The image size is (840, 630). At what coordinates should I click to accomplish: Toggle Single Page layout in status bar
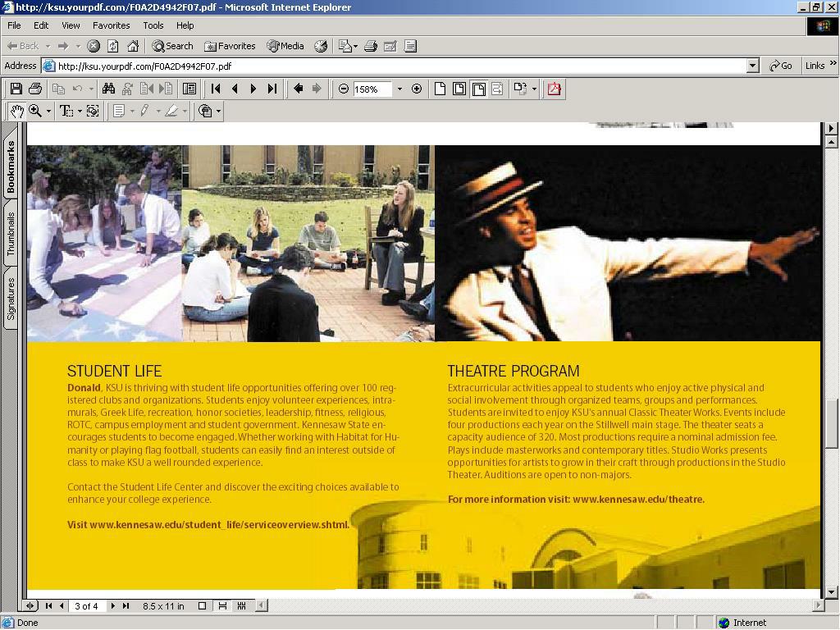[x=202, y=606]
